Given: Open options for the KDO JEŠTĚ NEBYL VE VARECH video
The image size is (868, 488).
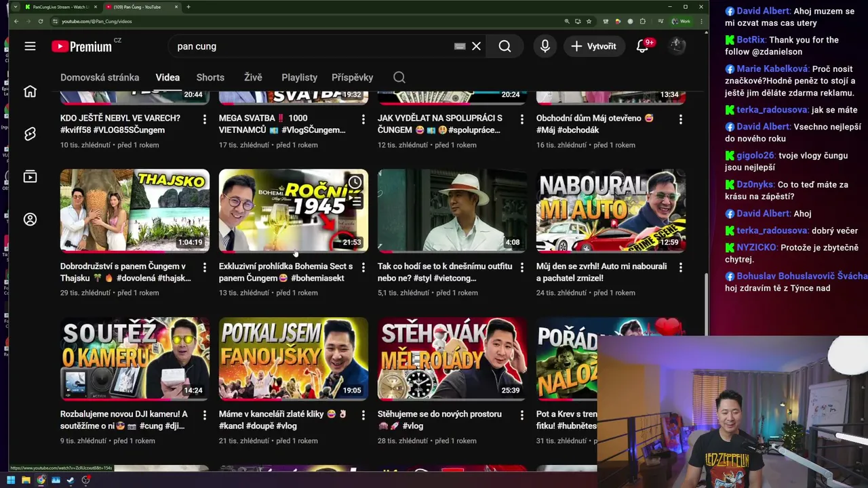Looking at the screenshot, I should click(x=204, y=119).
